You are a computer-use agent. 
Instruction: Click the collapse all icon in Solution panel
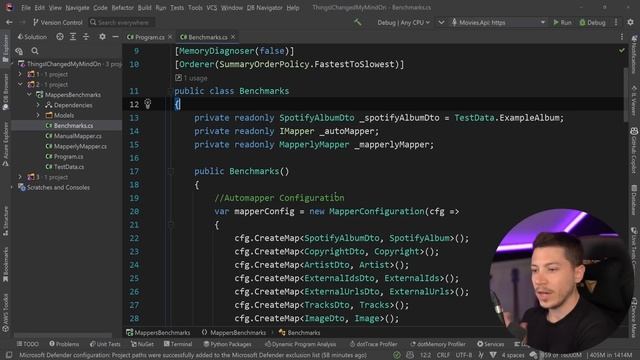point(86,37)
